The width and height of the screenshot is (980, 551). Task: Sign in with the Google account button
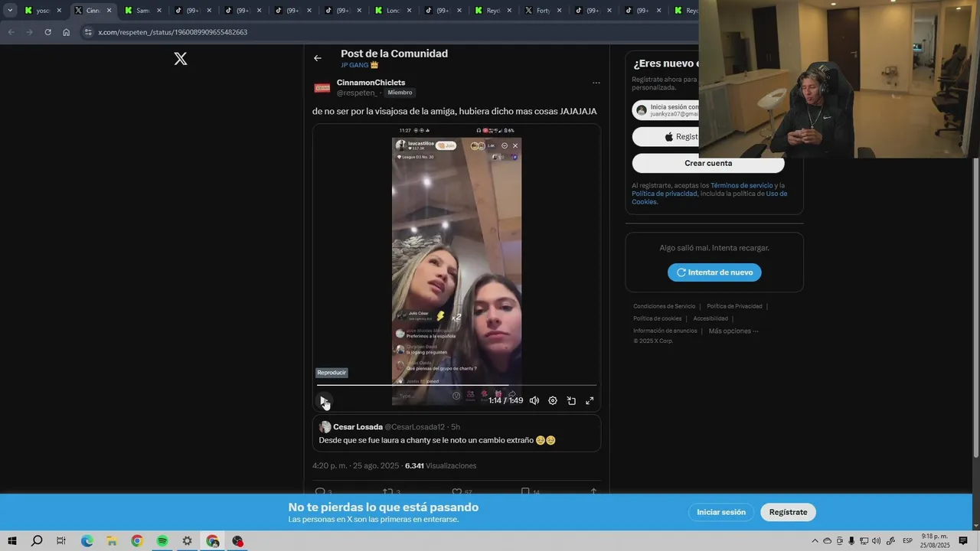click(x=665, y=110)
